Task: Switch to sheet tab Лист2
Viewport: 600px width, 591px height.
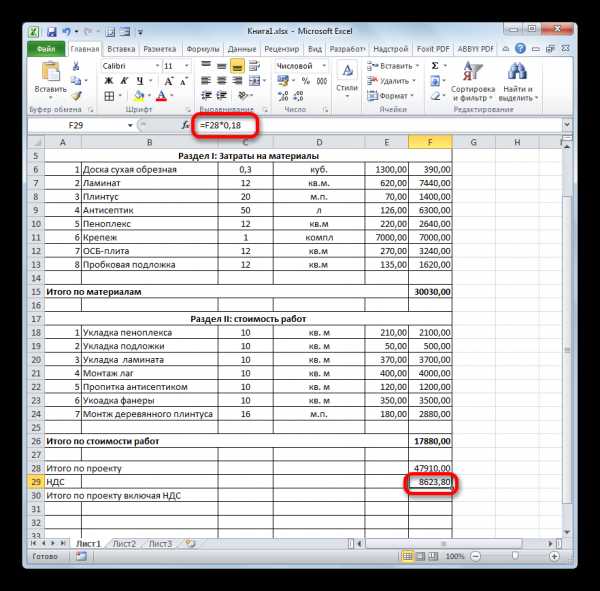Action: pyautogui.click(x=124, y=544)
